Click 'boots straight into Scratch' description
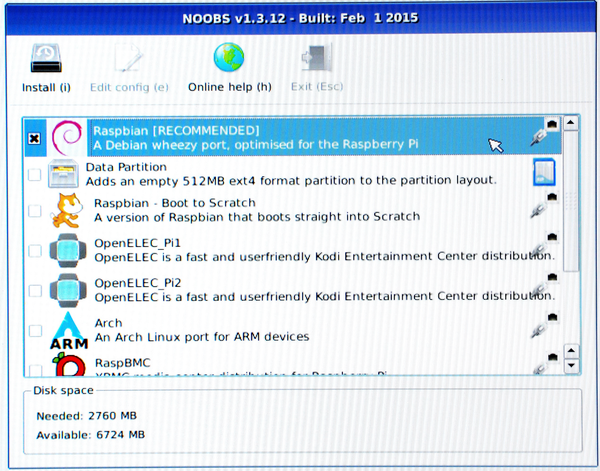 (x=257, y=217)
